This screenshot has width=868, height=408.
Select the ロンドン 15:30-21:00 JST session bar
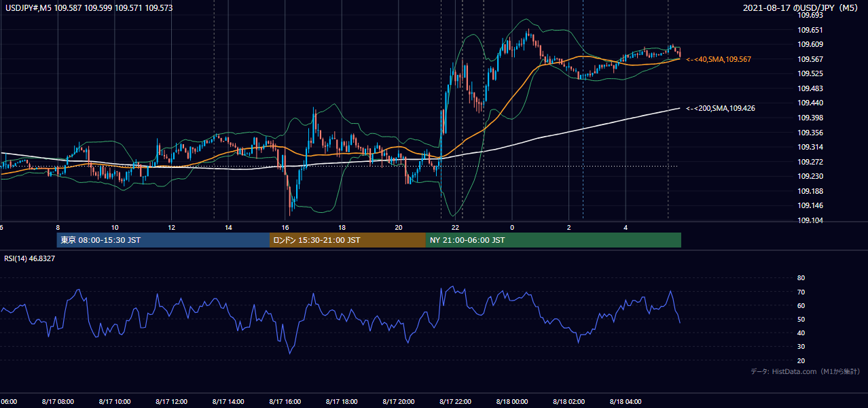[x=348, y=240]
